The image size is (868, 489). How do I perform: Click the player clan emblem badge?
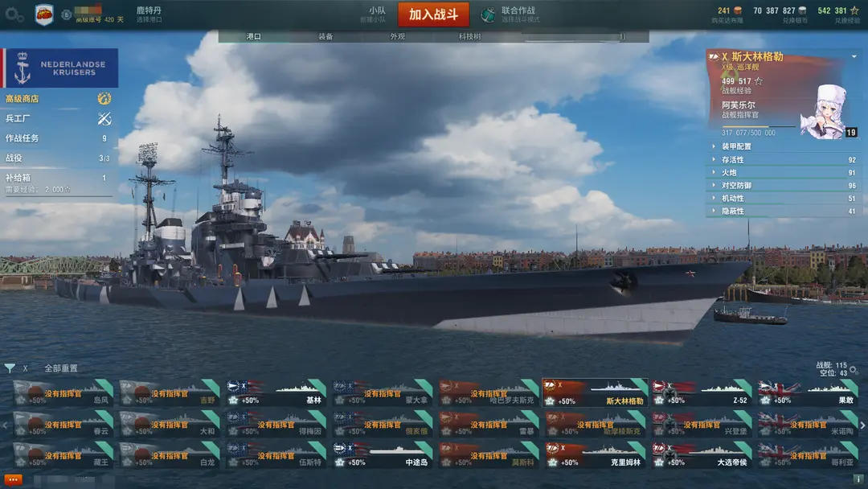tap(44, 14)
